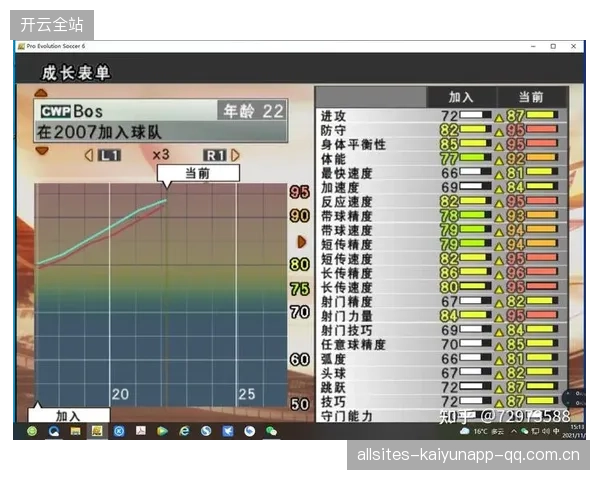Click the current-value bar in the 体能 row
Viewport: 600px width, 480px height.
click(x=542, y=157)
